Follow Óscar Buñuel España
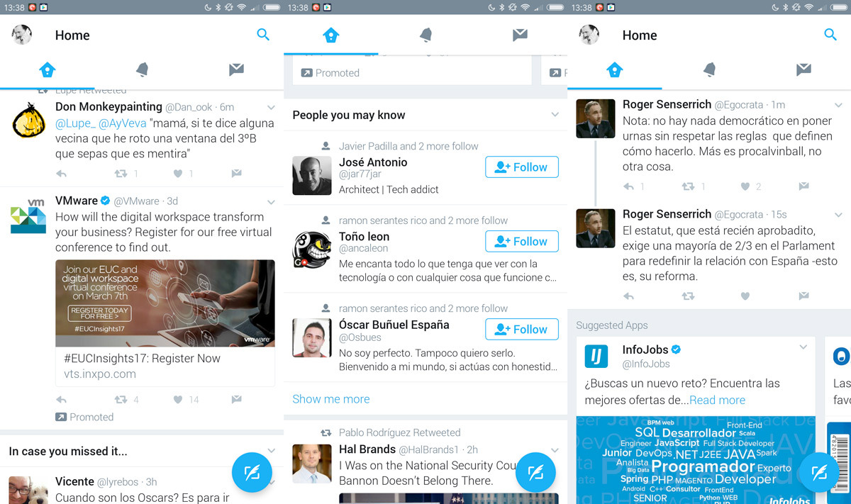 [521, 330]
